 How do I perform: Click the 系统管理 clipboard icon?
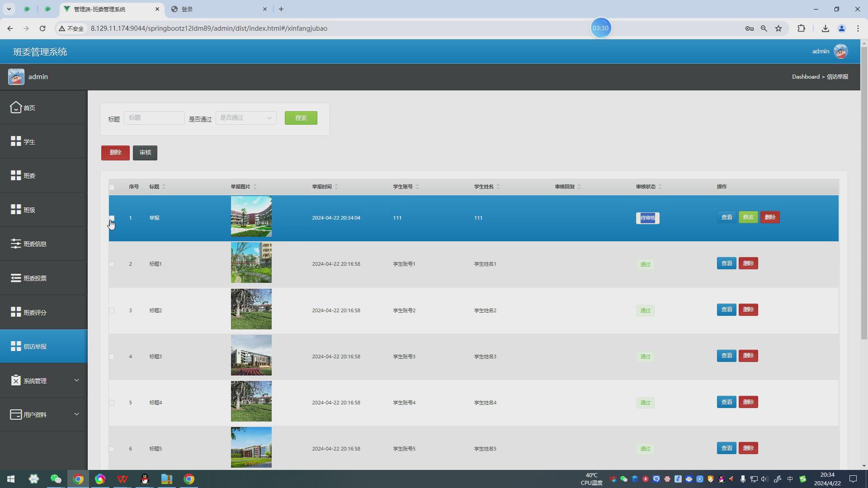point(16,380)
